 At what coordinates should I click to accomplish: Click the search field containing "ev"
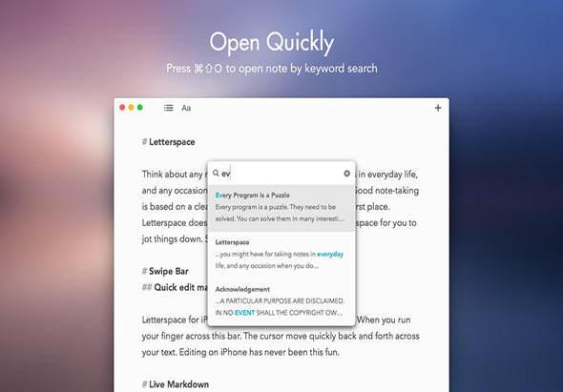click(281, 174)
